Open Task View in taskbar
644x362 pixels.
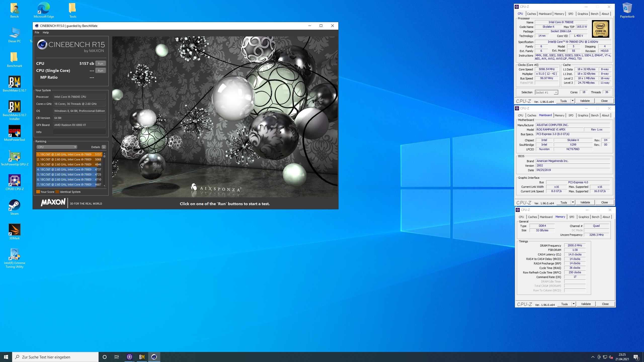pos(117,357)
